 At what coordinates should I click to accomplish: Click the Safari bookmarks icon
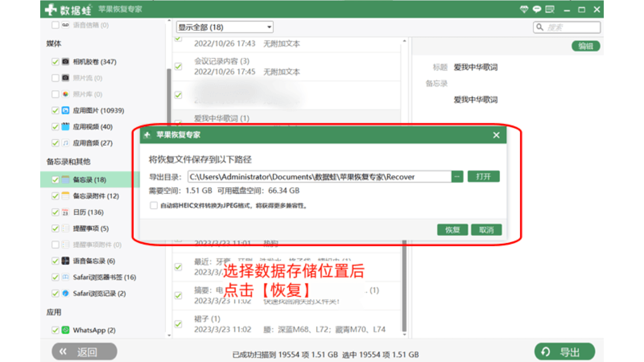(x=65, y=277)
